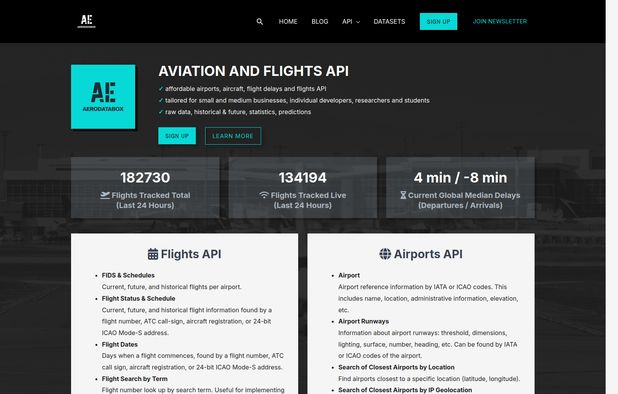
Task: Click 'Flights Tracked Total' label text
Action: point(151,195)
